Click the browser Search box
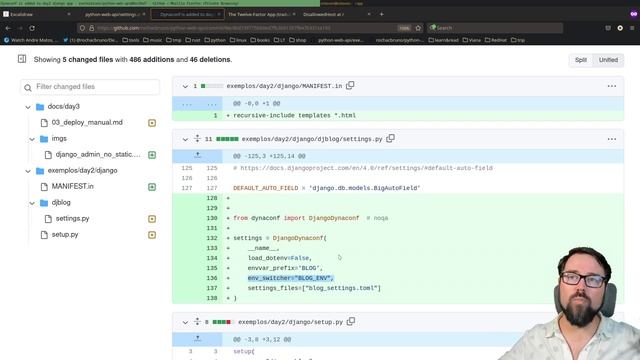Image resolution: width=640 pixels, height=360 pixels. pyautogui.click(x=495, y=28)
